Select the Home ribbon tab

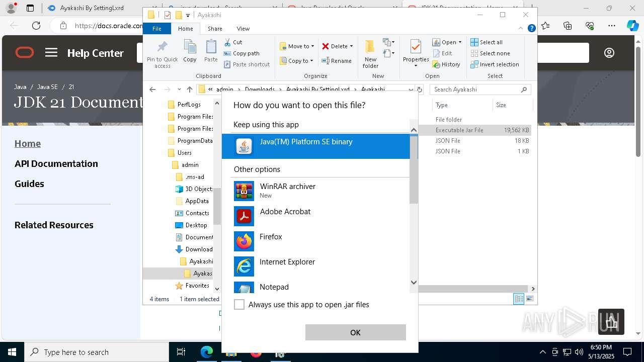pos(186,29)
